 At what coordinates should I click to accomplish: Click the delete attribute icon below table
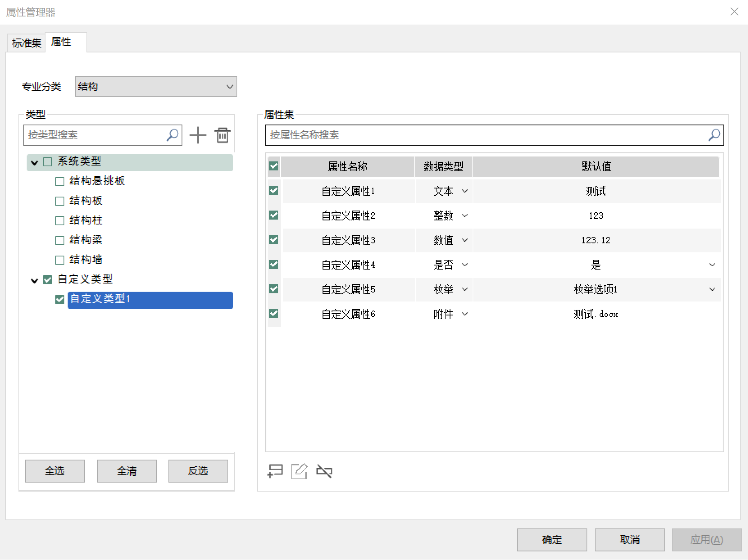pos(324,471)
